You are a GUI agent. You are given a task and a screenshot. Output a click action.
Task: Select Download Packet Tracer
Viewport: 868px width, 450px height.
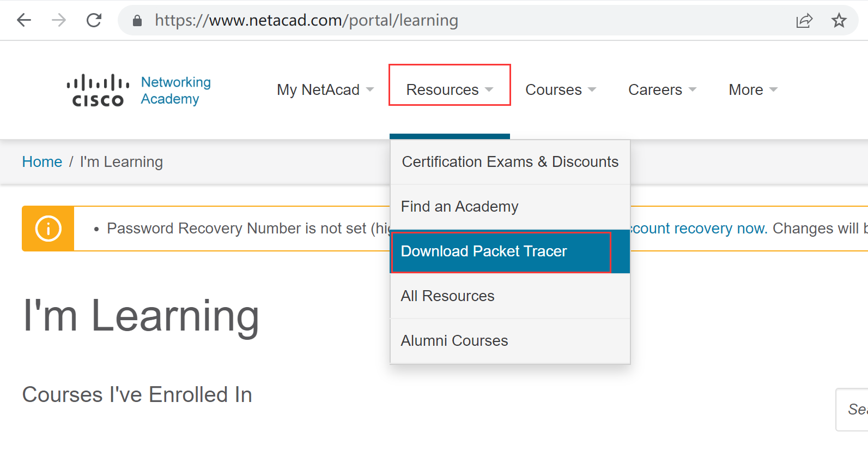pyautogui.click(x=484, y=251)
